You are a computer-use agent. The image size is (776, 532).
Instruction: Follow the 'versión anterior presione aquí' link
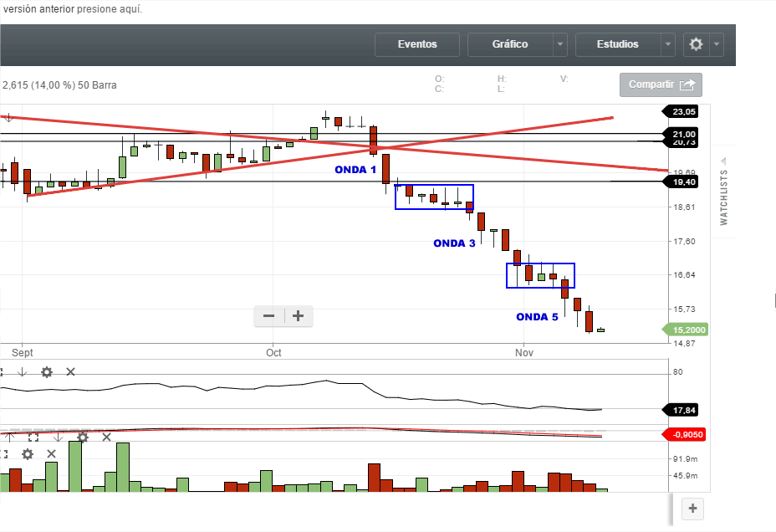tap(72, 9)
